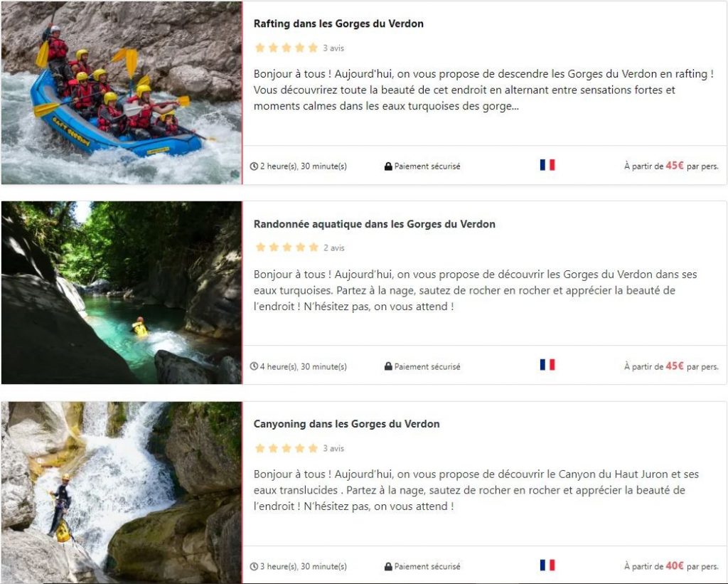The image size is (728, 584).
Task: Select the padlock icon on the aquatic hike card
Action: tap(387, 366)
